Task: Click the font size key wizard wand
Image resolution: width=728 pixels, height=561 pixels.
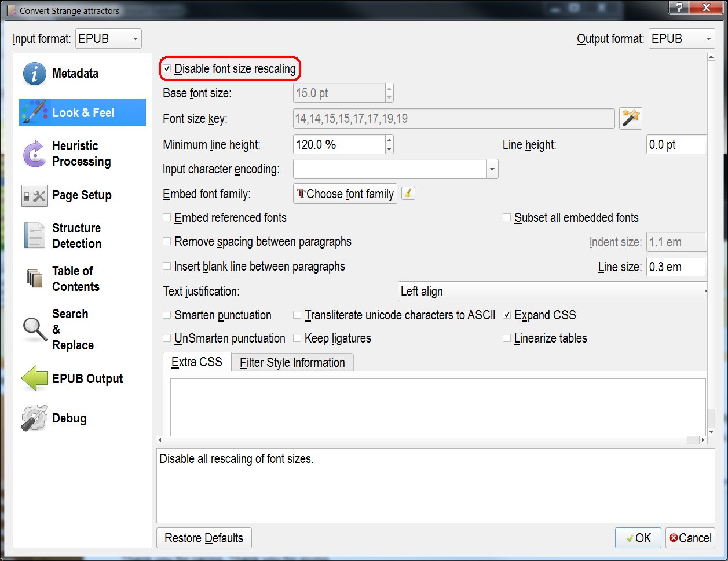Action: click(x=630, y=118)
